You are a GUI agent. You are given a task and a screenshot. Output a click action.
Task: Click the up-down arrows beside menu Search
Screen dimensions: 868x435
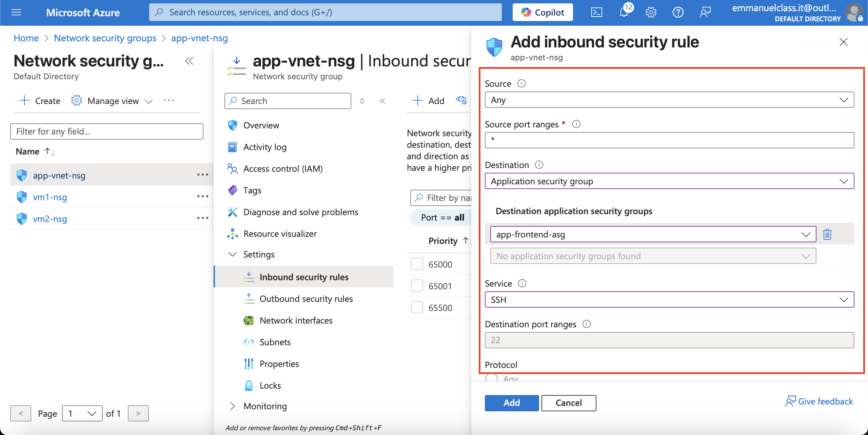[x=362, y=101]
